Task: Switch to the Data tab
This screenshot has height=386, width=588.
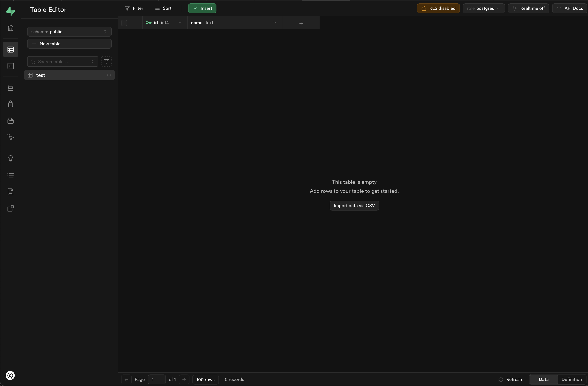Action: coord(543,379)
